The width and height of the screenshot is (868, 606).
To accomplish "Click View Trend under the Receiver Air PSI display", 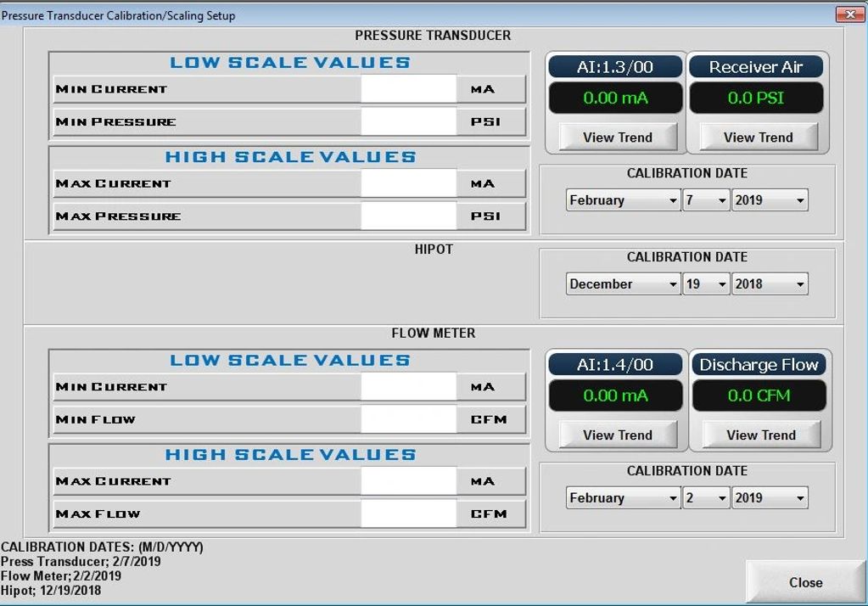I will click(756, 137).
